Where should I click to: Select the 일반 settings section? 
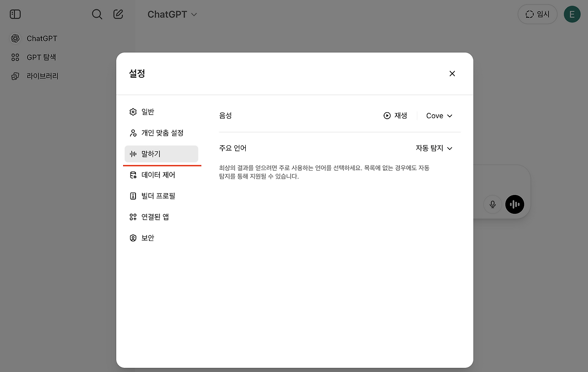[147, 111]
